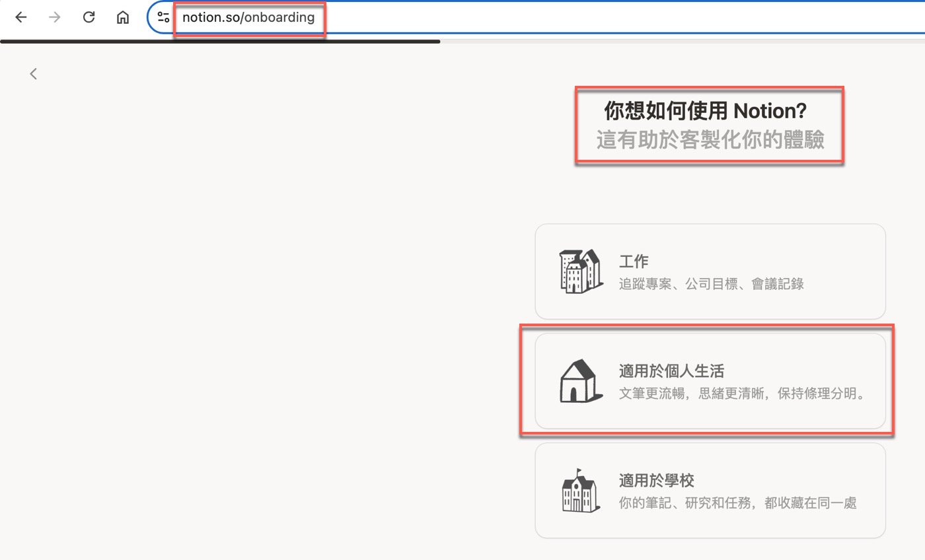
Task: Choose the 適用於個人生活 option card
Action: pyautogui.click(x=710, y=381)
